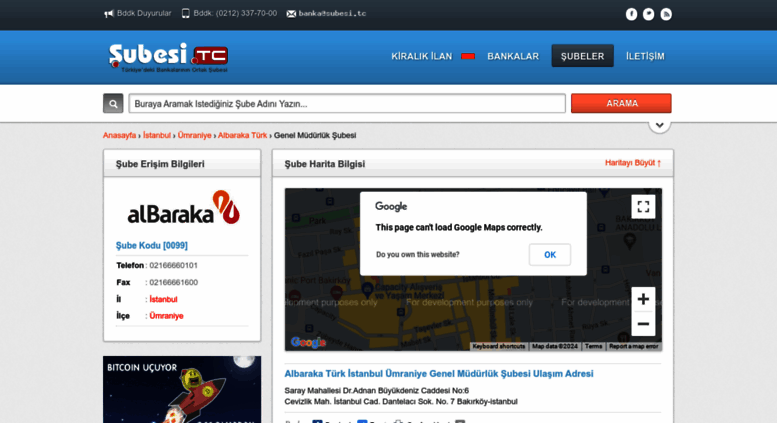Click the Haritayı Büyüt link

(x=633, y=163)
